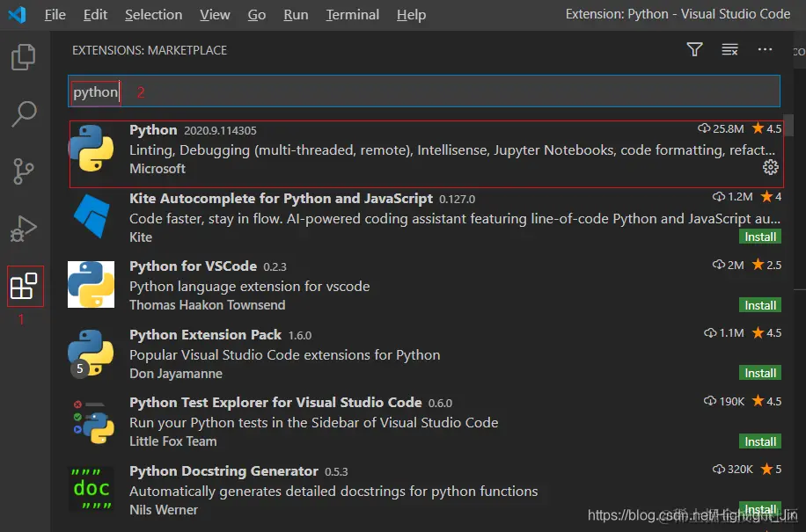The width and height of the screenshot is (806, 532).
Task: Click Python language extension for vscode description
Action: tap(249, 286)
